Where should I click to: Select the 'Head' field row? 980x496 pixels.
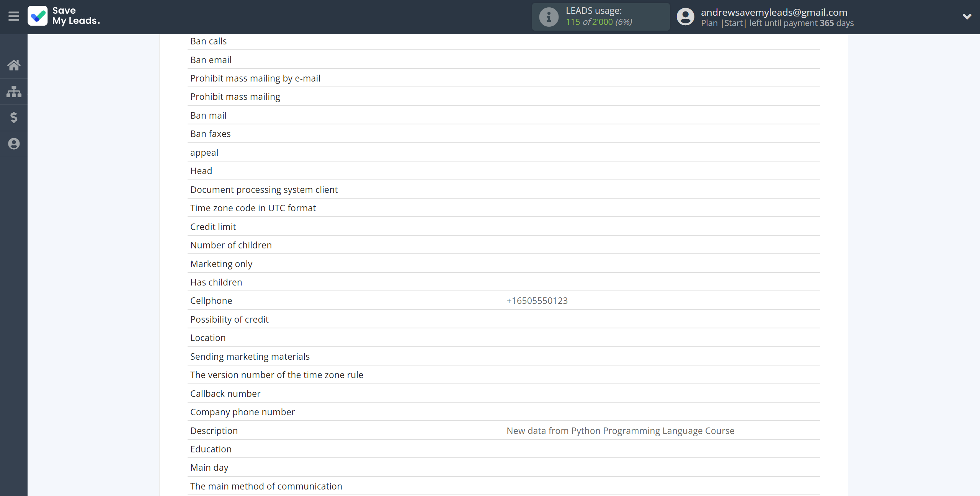pyautogui.click(x=503, y=171)
